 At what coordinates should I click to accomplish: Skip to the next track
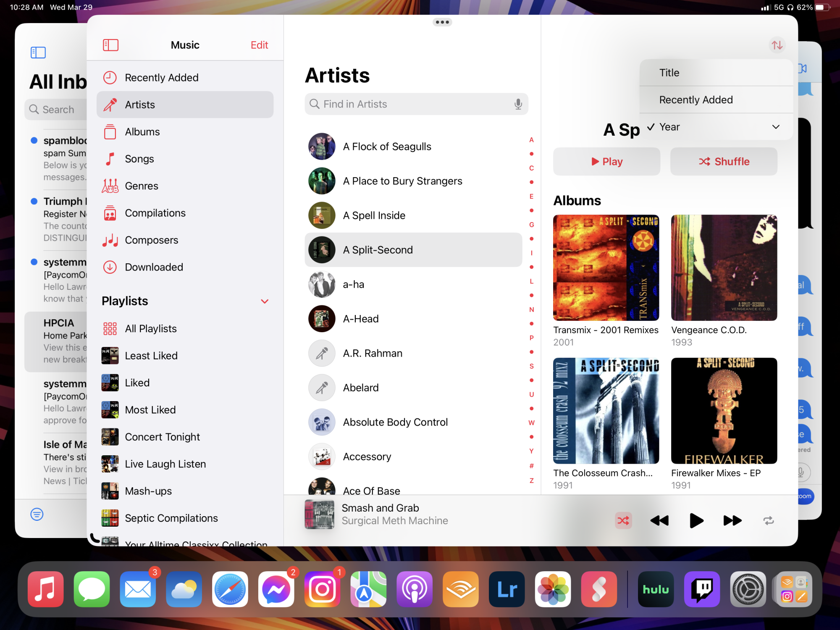(x=732, y=521)
